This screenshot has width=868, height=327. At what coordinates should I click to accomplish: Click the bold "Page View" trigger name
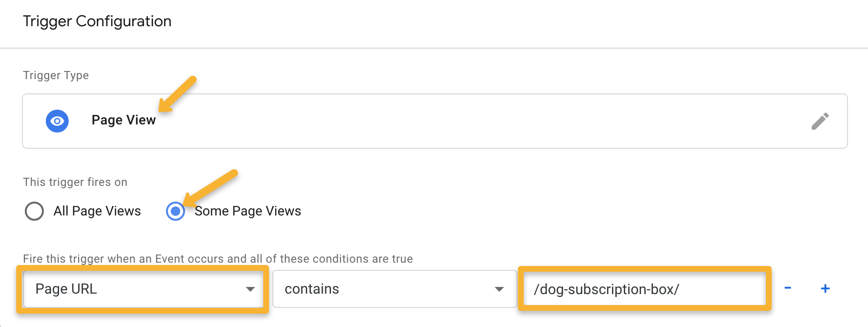pyautogui.click(x=124, y=120)
